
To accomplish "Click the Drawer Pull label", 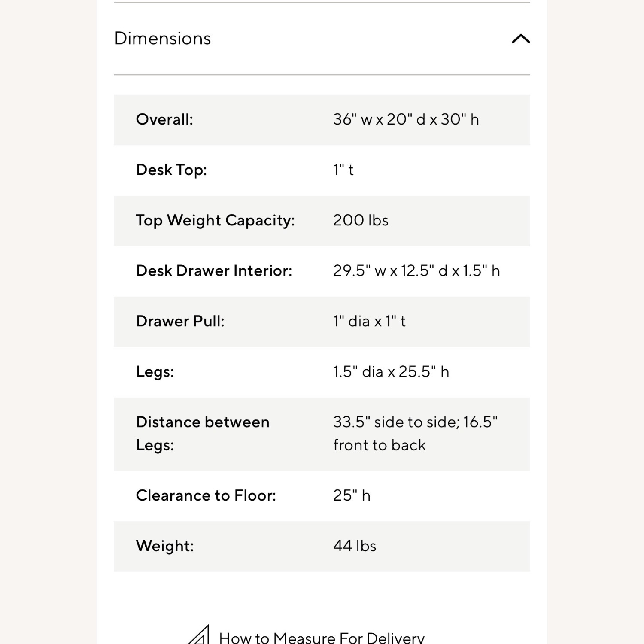I will click(180, 321).
